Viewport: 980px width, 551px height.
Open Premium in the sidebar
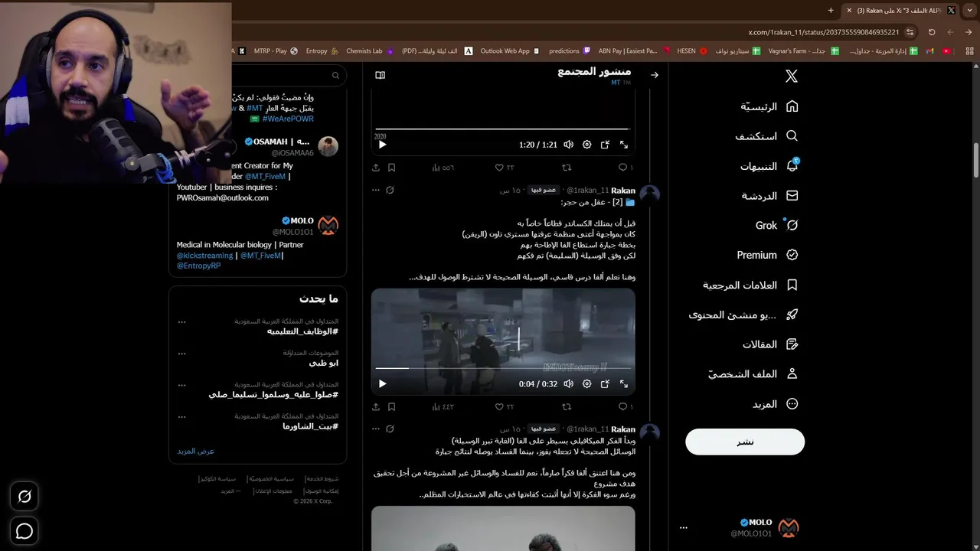[x=767, y=255]
